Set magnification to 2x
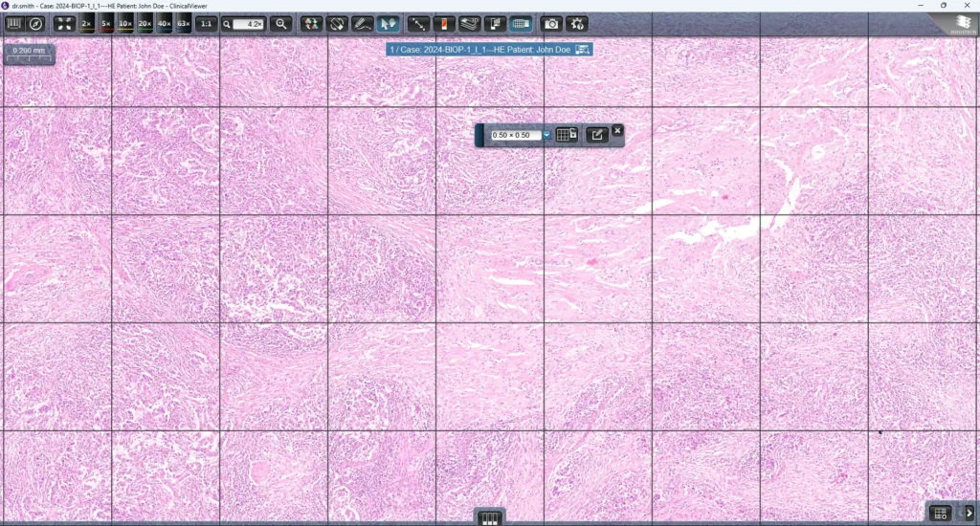Viewport: 980px width, 526px height. pos(86,24)
